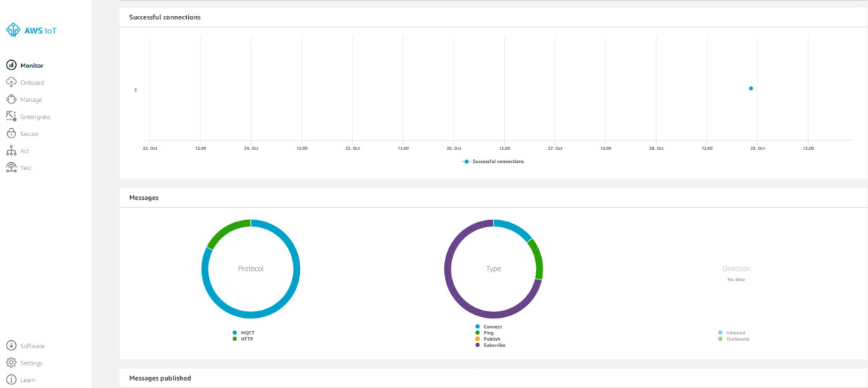Go to the Greengrass menu label
The image size is (868, 388).
point(35,117)
